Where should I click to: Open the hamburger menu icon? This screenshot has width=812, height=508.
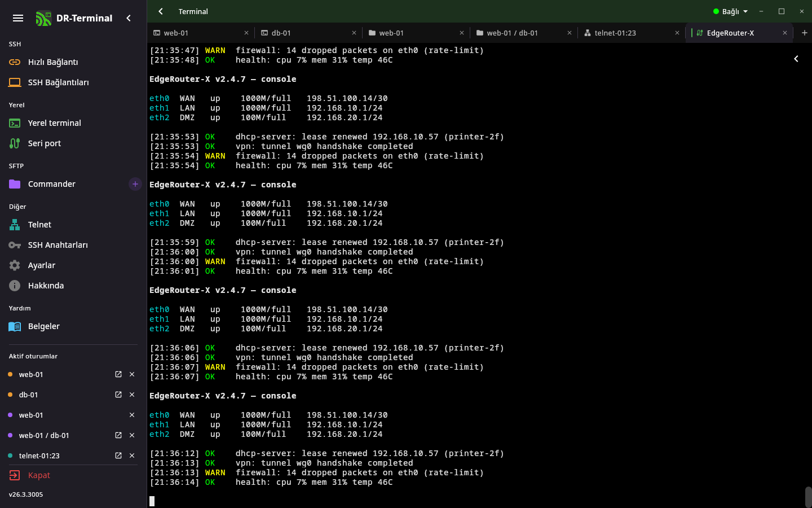(x=18, y=18)
